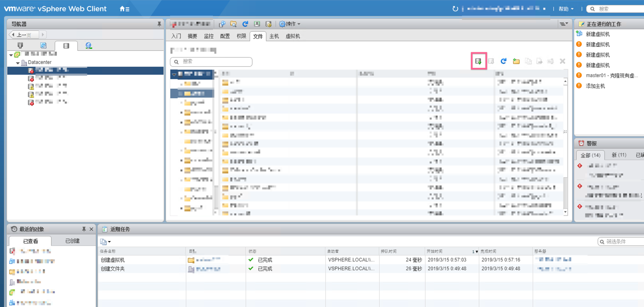Close the 最近的对象 panel

point(91,229)
